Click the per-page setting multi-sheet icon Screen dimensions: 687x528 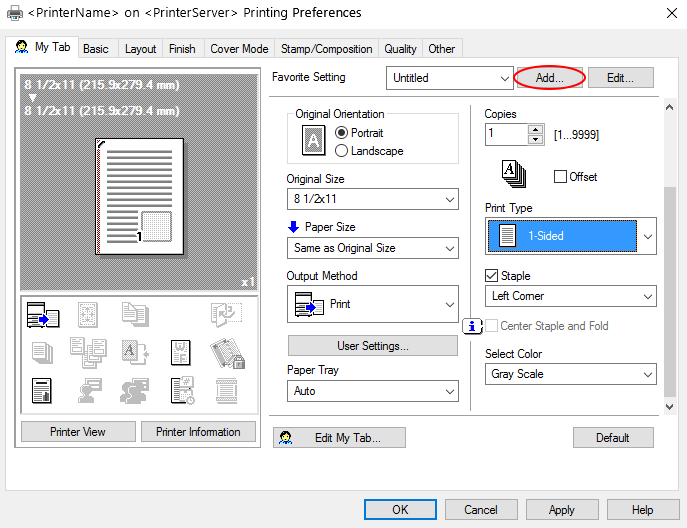(88, 352)
